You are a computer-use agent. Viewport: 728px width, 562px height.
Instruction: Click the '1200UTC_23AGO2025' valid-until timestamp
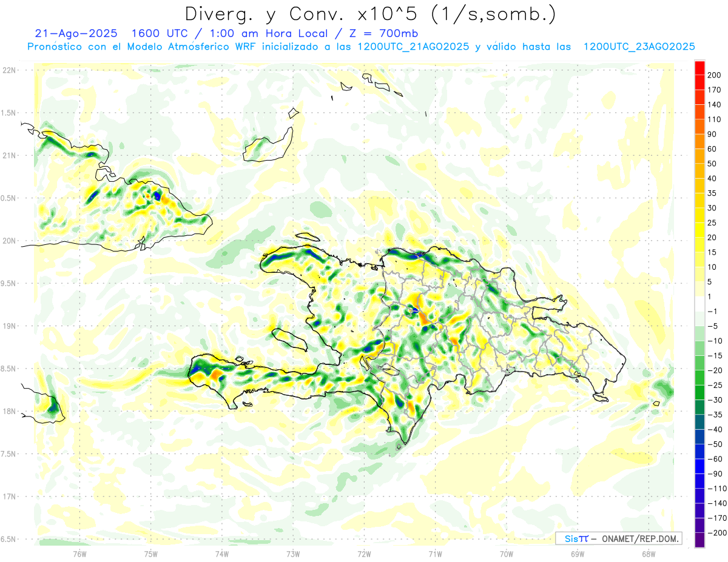[639, 47]
